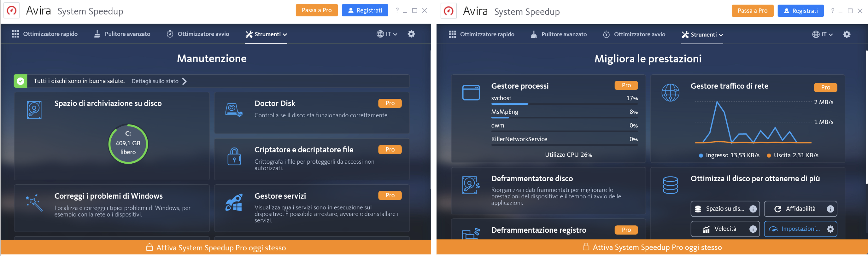Open Pulitore avanzato tab in right window
This screenshot has height=256, width=868.
pos(559,34)
